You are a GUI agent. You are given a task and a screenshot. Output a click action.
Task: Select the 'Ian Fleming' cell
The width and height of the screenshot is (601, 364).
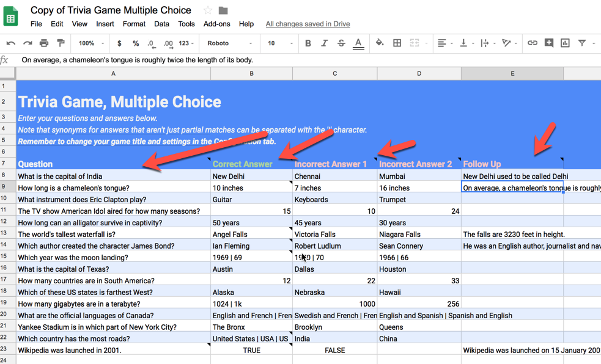tap(251, 246)
